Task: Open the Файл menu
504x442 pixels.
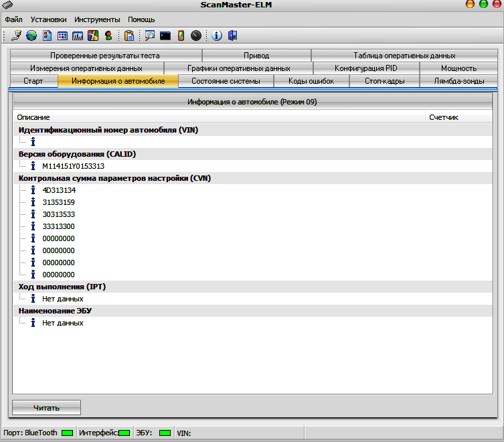Action: (x=13, y=19)
